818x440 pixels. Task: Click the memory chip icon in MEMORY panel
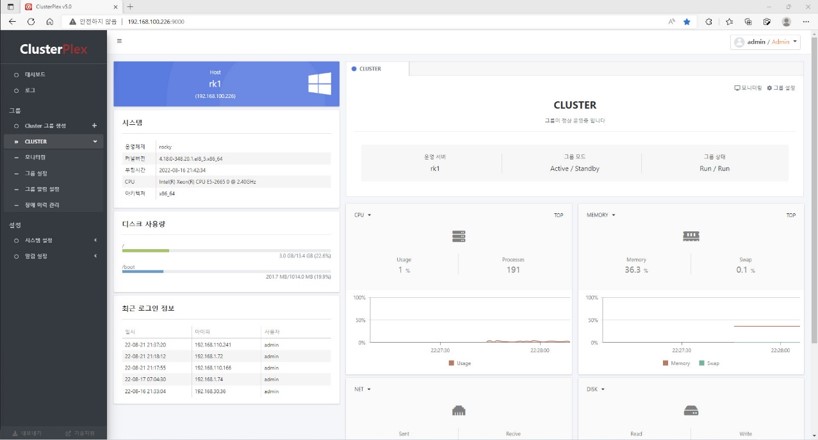(x=691, y=236)
